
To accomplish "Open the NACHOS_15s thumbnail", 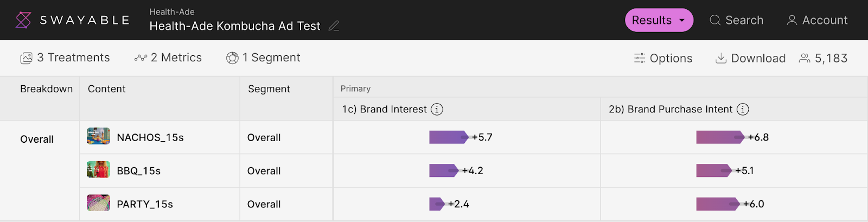I will [98, 136].
